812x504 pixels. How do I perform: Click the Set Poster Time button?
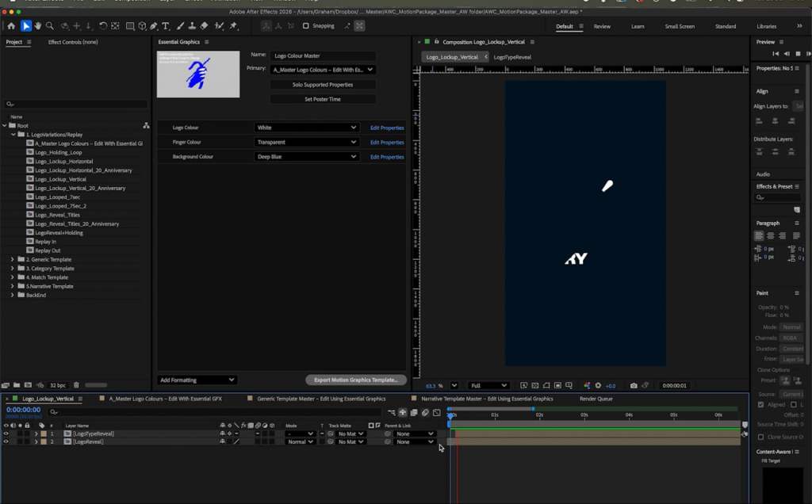323,99
